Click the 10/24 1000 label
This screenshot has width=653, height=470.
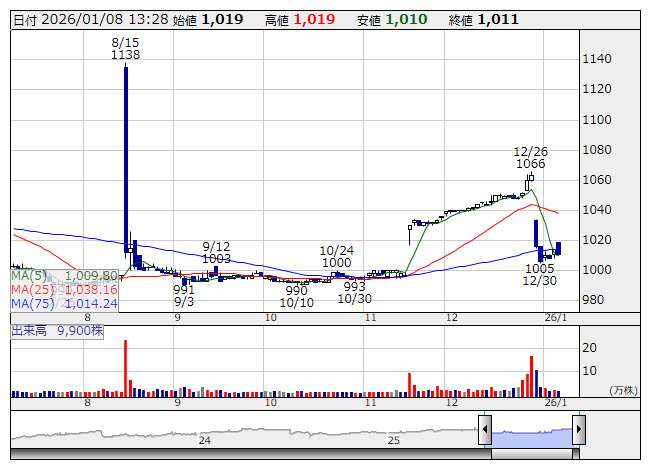tap(336, 256)
